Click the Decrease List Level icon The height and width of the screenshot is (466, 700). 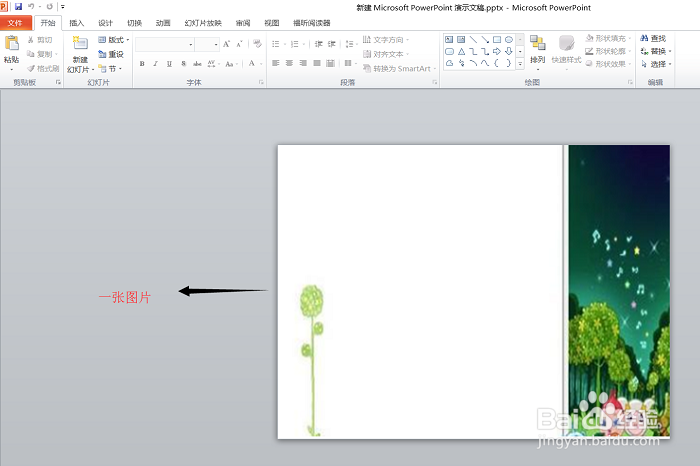click(x=318, y=44)
